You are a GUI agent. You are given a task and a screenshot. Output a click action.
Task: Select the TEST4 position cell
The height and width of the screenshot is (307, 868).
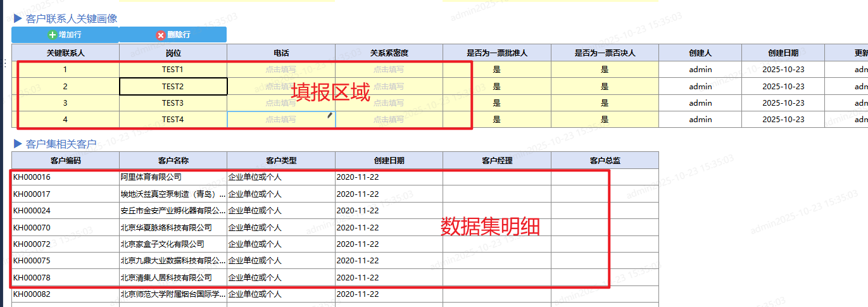click(x=173, y=119)
